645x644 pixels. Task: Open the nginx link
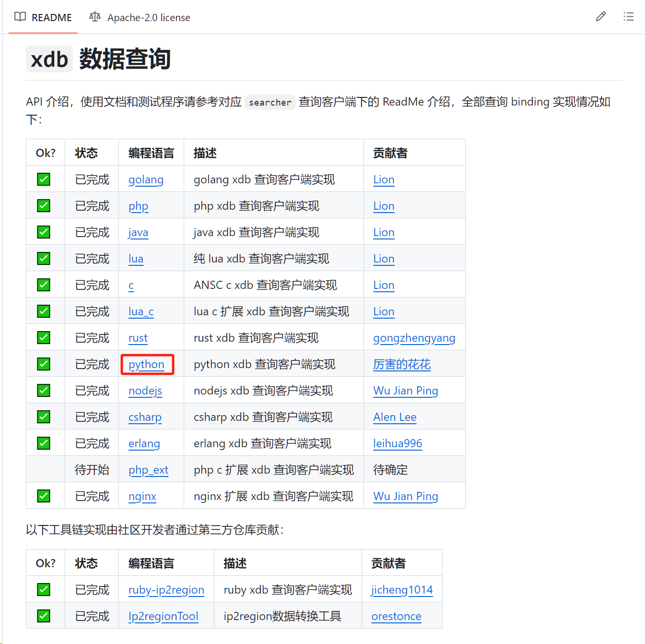[x=142, y=496]
